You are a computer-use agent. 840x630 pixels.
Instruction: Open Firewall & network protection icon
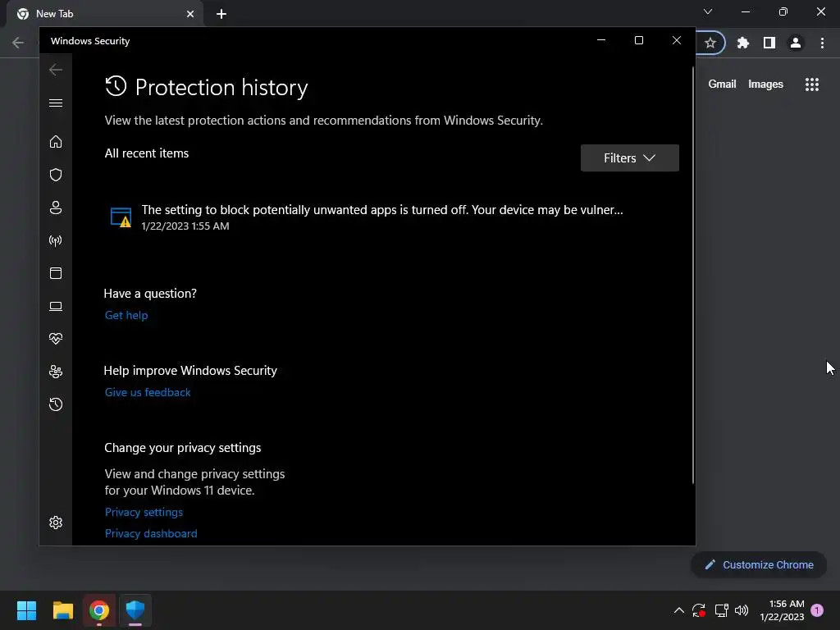[x=56, y=240]
